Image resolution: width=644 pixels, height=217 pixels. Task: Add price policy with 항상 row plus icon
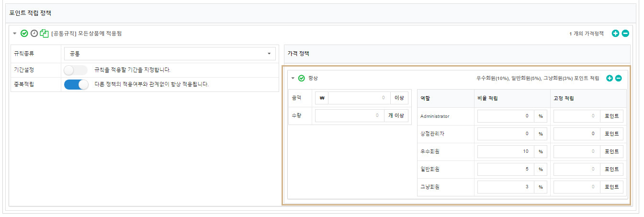coord(610,78)
